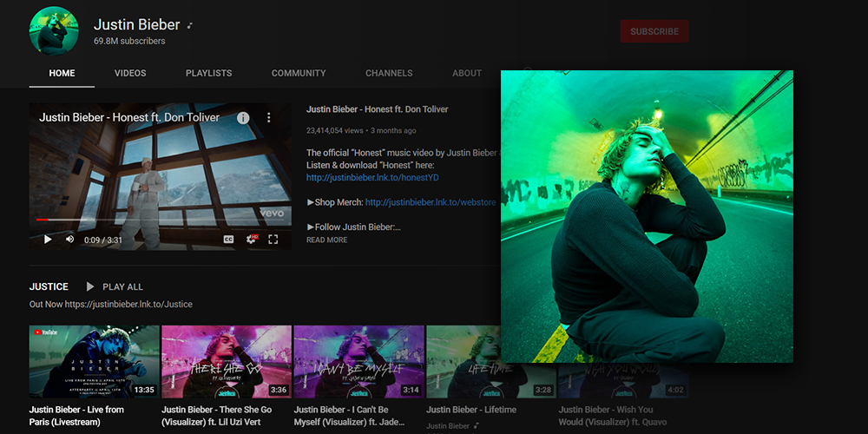Mute the video using the volume icon
The width and height of the screenshot is (868, 434).
[x=69, y=240]
